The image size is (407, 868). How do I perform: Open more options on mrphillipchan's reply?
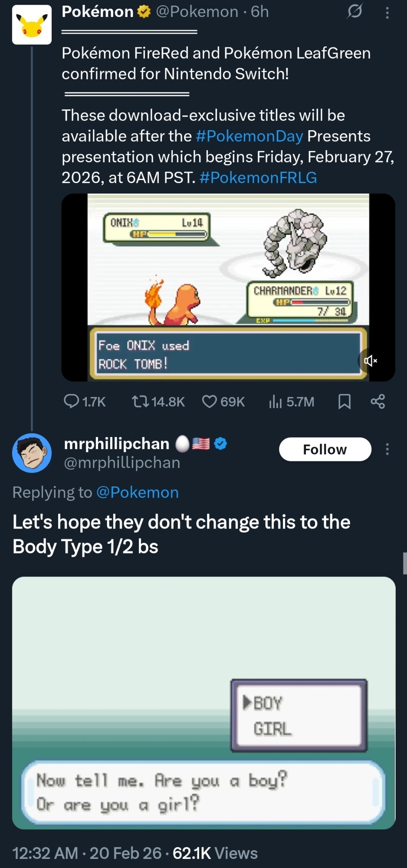[x=387, y=449]
